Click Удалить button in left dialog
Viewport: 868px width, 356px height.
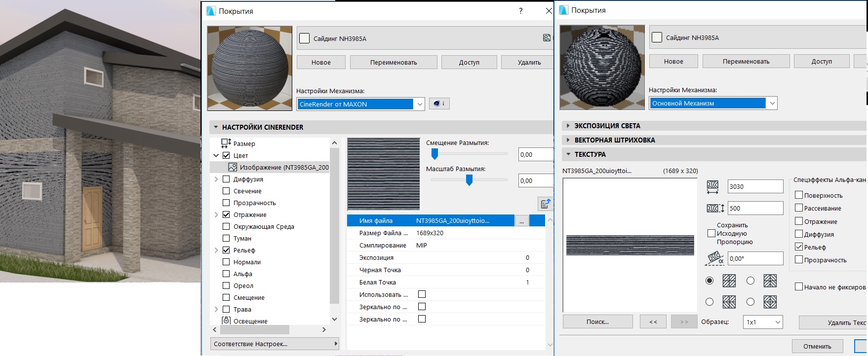528,62
